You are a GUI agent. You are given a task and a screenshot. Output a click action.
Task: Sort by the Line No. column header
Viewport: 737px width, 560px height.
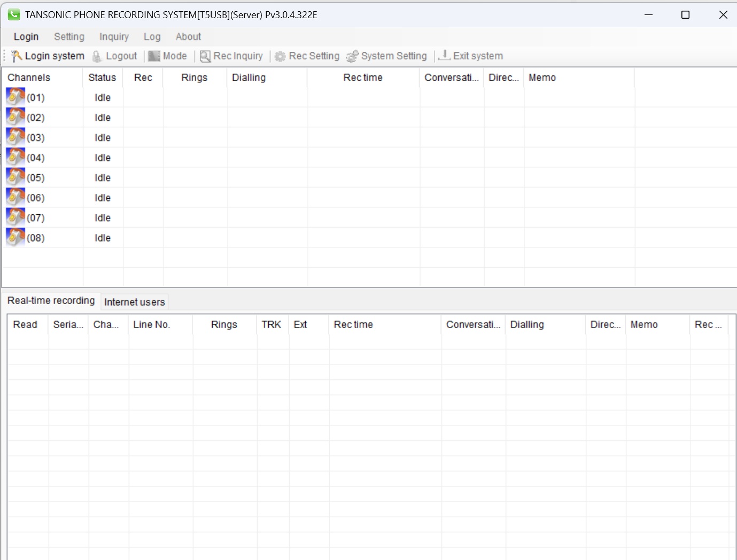coord(152,324)
